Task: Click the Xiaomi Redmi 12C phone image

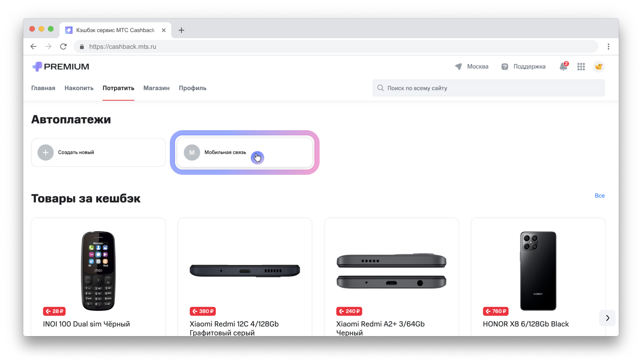Action: pyautogui.click(x=245, y=271)
